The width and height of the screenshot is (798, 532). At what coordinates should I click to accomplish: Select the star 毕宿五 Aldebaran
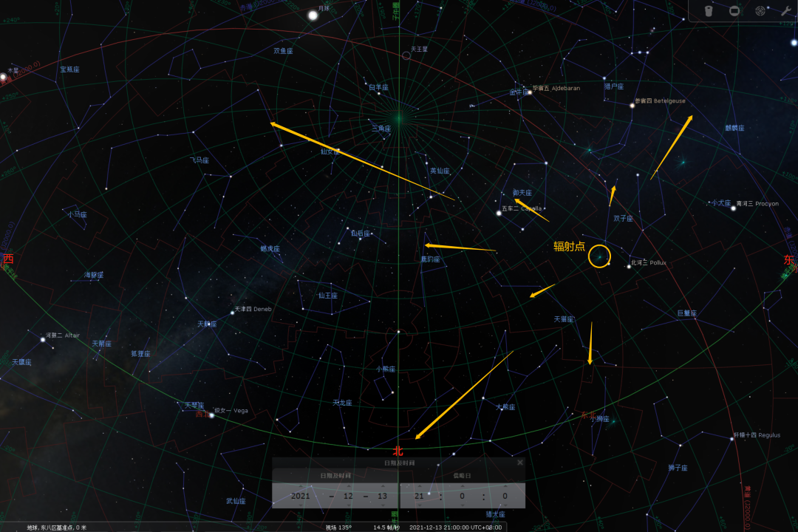[x=530, y=92]
